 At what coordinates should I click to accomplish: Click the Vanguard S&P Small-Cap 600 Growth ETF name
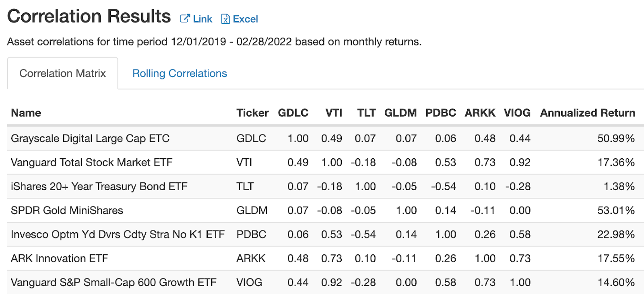point(114,283)
